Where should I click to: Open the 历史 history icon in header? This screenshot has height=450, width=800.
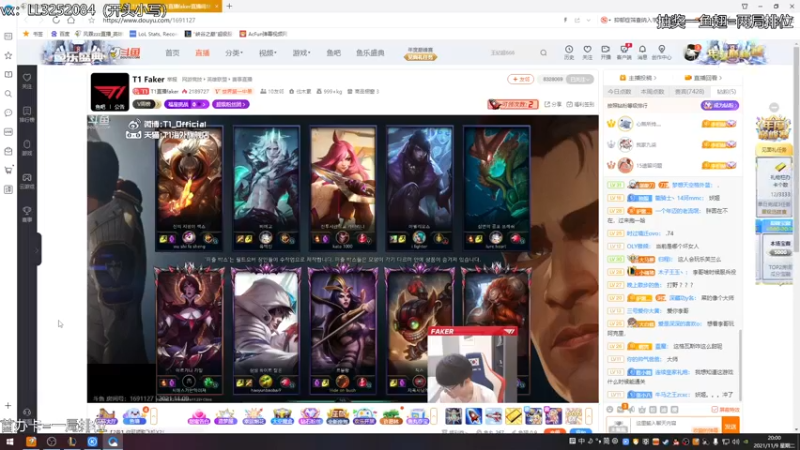tap(569, 52)
